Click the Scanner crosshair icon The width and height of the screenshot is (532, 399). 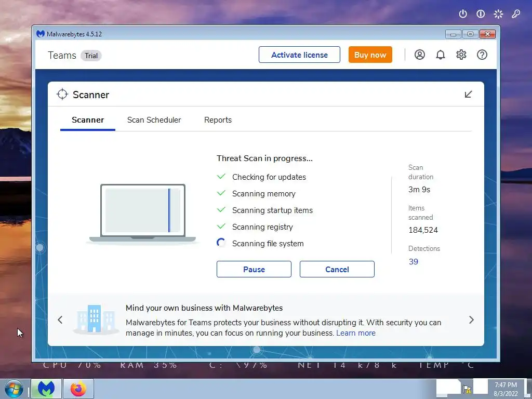point(62,95)
